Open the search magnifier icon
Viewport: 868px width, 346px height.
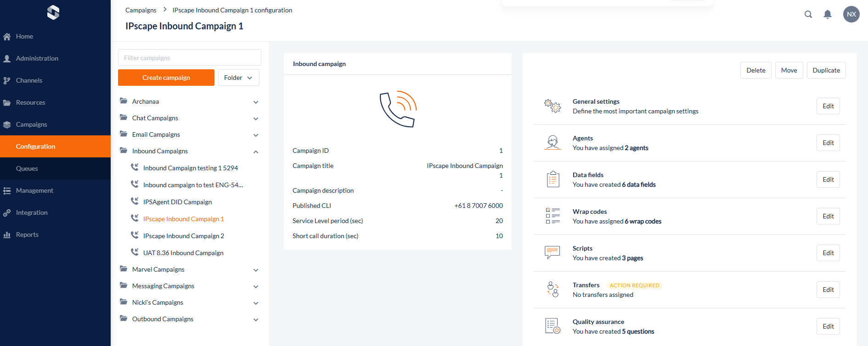point(808,14)
